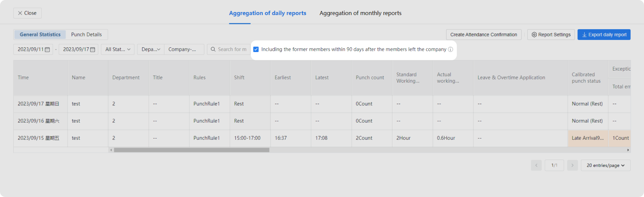The image size is (644, 197).
Task: Click the gear icon in Report Settings
Action: 534,34
